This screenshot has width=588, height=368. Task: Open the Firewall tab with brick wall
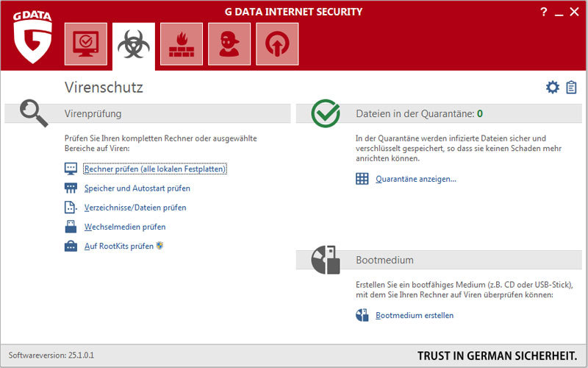point(182,44)
